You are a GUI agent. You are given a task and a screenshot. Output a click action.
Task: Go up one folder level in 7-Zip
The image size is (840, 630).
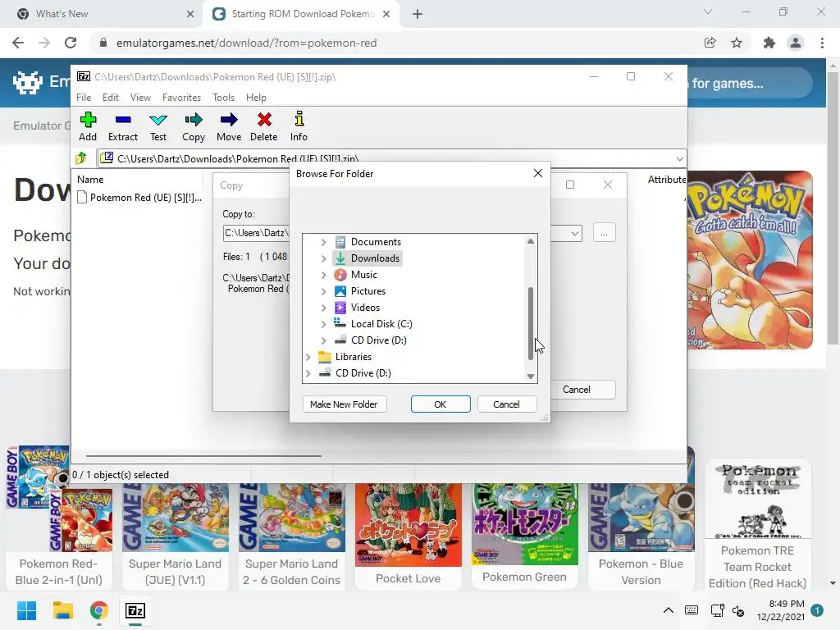[81, 158]
